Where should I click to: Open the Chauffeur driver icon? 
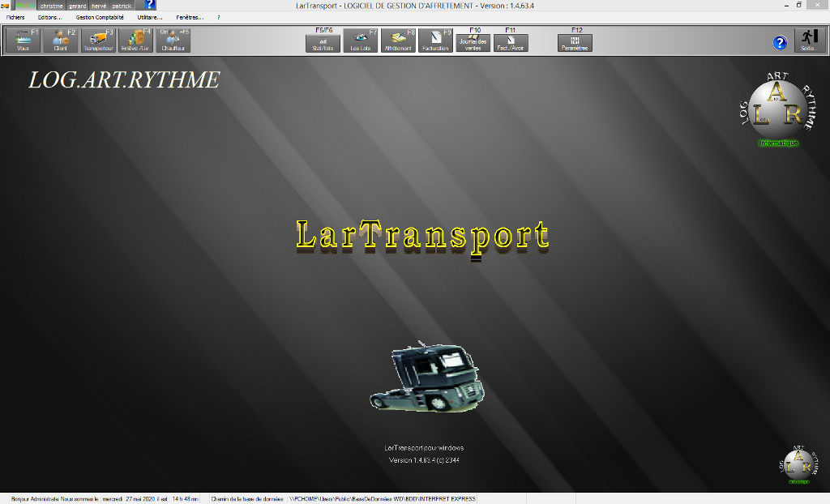(173, 41)
